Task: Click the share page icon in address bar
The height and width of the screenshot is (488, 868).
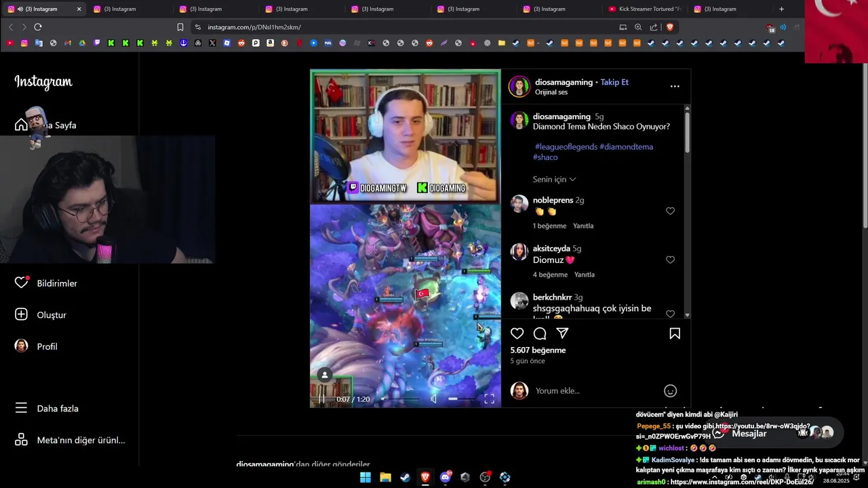Action: [654, 27]
